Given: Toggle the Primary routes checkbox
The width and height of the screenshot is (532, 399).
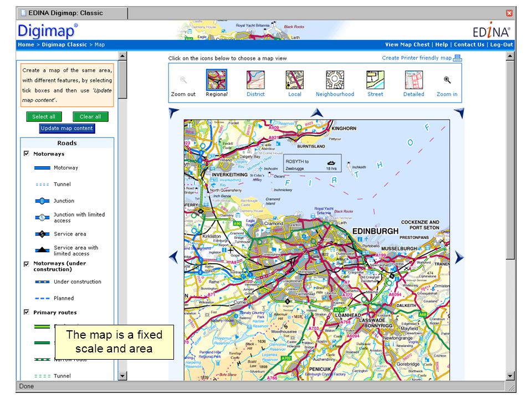Looking at the screenshot, I should 27,312.
